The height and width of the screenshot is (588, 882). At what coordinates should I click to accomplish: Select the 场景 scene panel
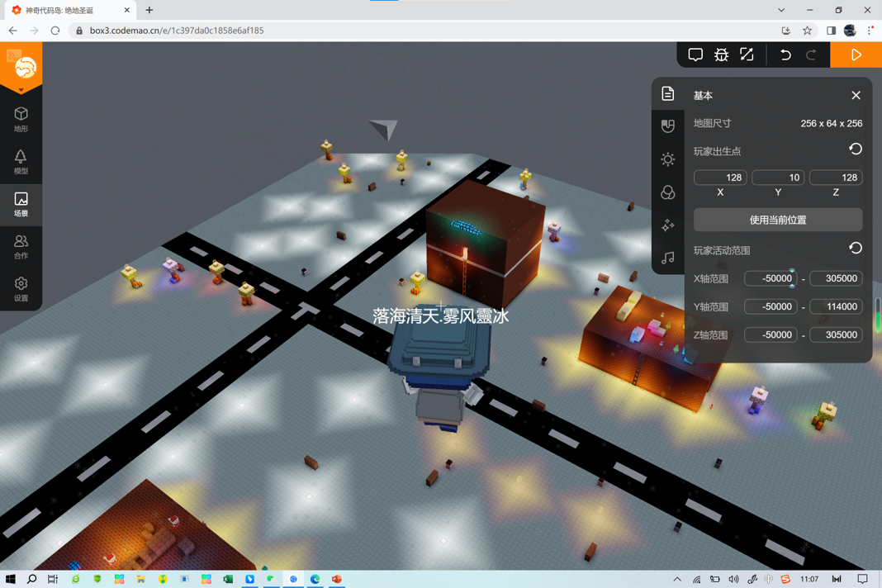[21, 205]
